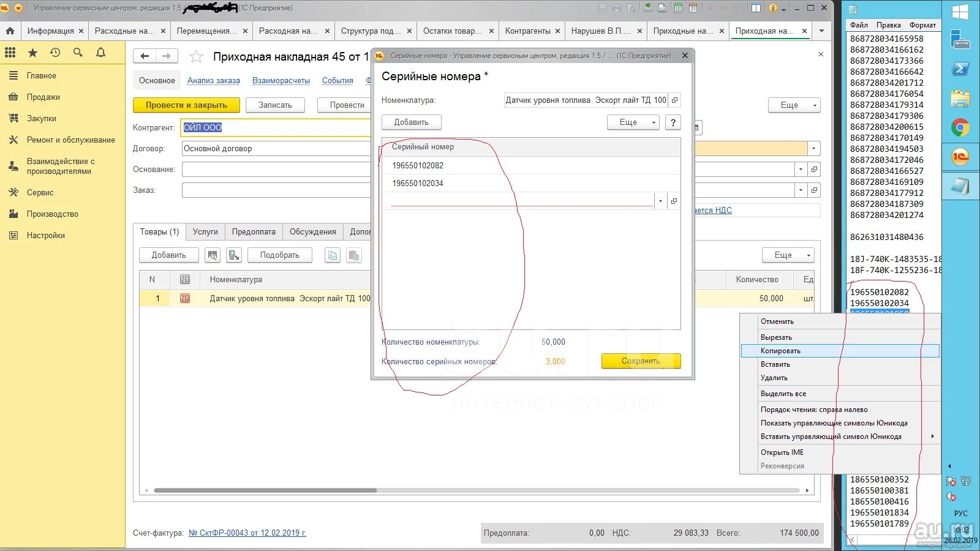The height and width of the screenshot is (551, 980).
Task: Click the Search magnifier icon
Action: (78, 53)
